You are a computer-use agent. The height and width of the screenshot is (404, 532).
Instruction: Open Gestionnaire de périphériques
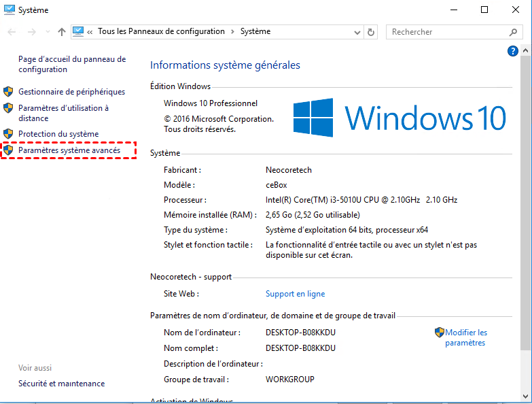pos(71,92)
